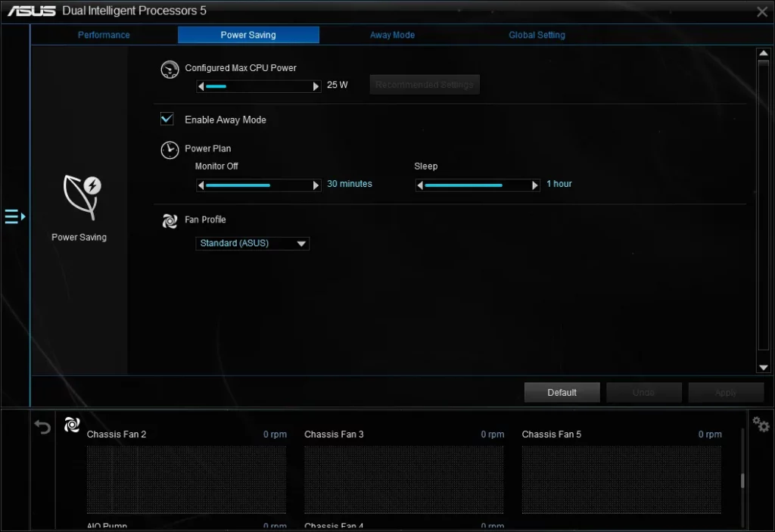Decrease Monitor Off time with left arrow
This screenshot has width=775, height=532.
coord(201,185)
